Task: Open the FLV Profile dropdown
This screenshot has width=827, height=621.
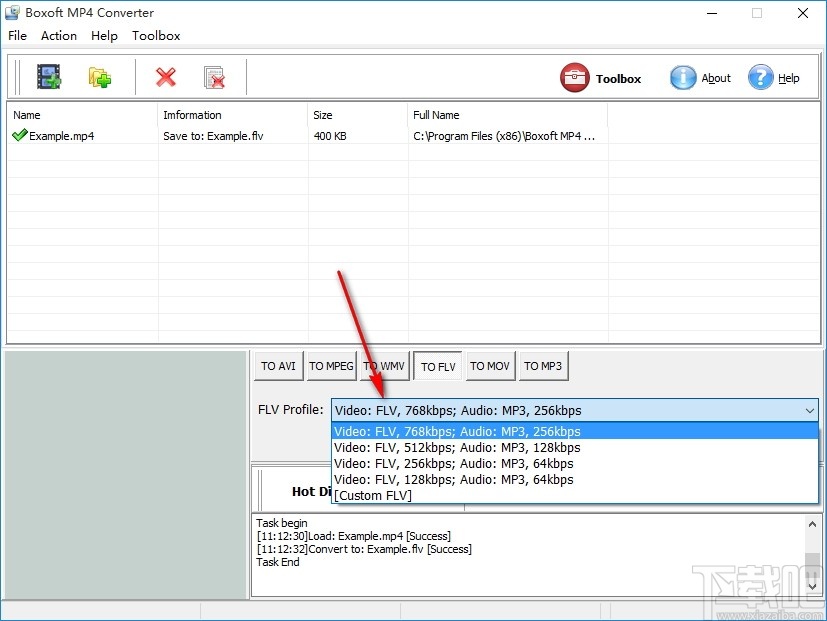Action: (x=810, y=410)
